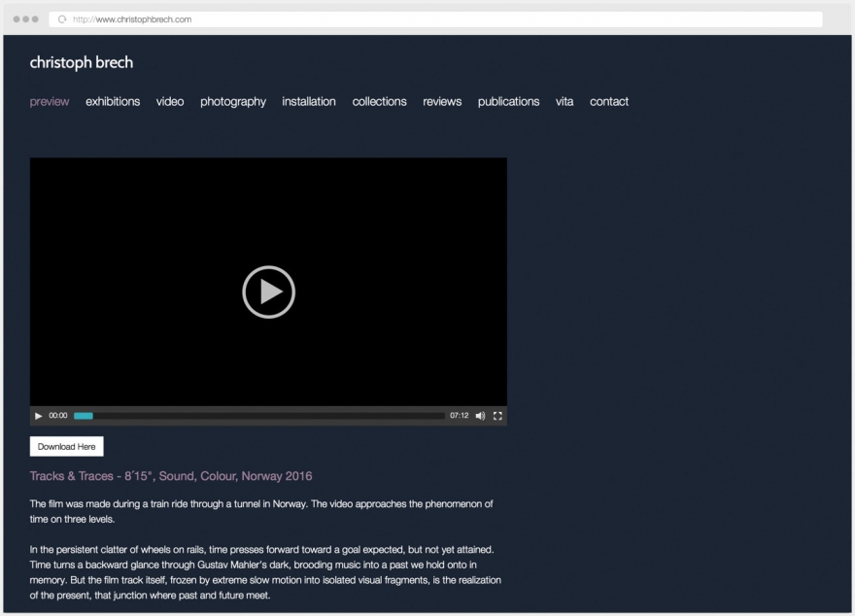Open the exhibitions page
This screenshot has height=616, width=855.
point(113,101)
